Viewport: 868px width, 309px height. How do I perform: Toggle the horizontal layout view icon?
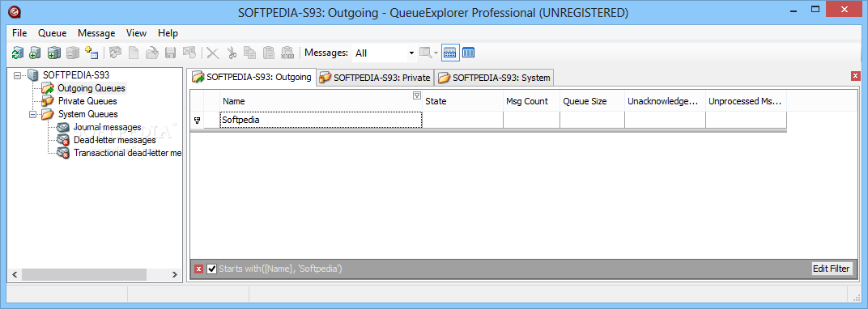click(x=450, y=53)
